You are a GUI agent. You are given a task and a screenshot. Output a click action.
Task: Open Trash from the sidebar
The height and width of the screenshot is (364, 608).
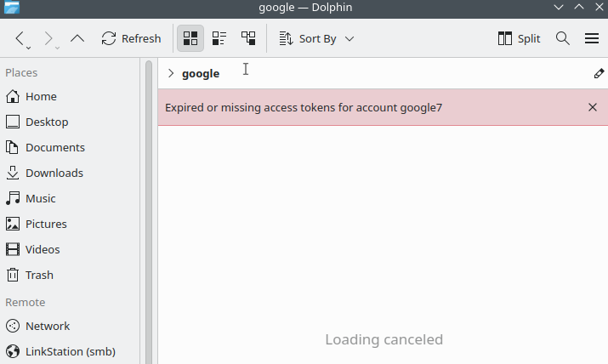pyautogui.click(x=39, y=275)
